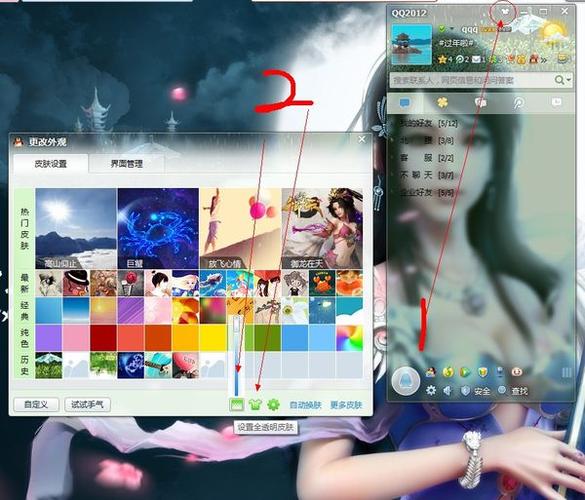
Task: Open the 自动换肤 auto skin link
Action: click(x=306, y=405)
